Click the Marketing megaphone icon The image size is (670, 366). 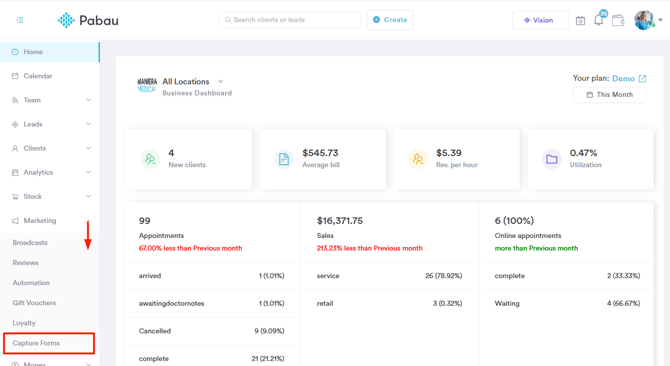click(x=15, y=221)
